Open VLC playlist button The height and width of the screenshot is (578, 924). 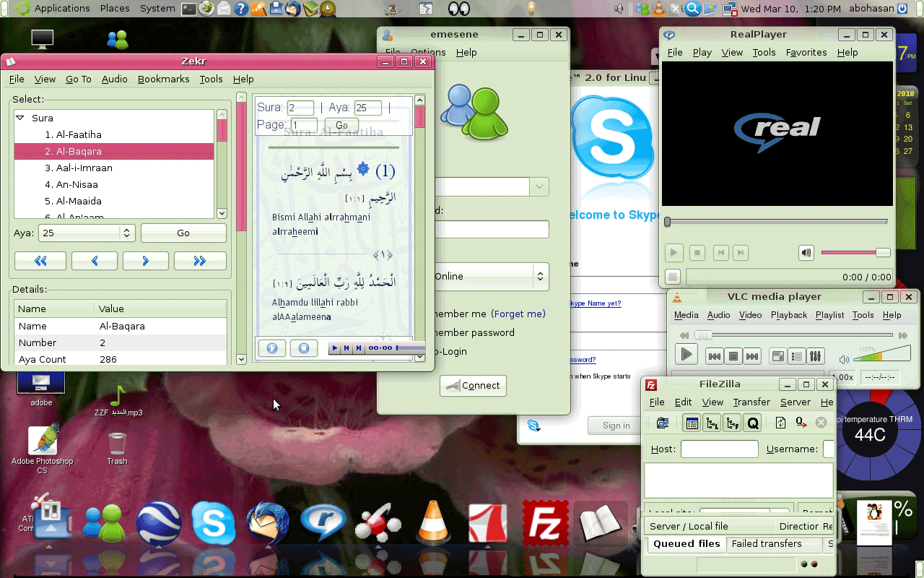(796, 356)
